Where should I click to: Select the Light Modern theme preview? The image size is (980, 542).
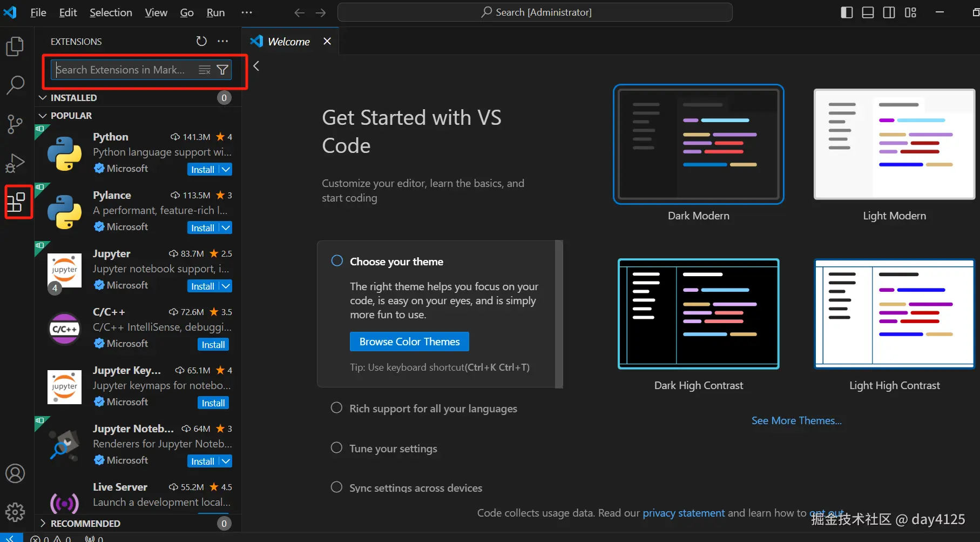point(894,144)
